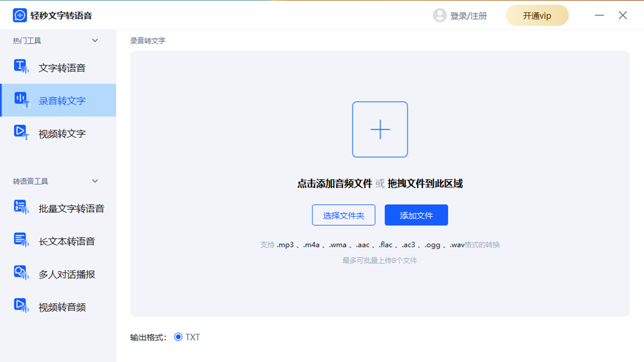Select the TXT output format radio button
The width and height of the screenshot is (644, 362).
point(178,337)
